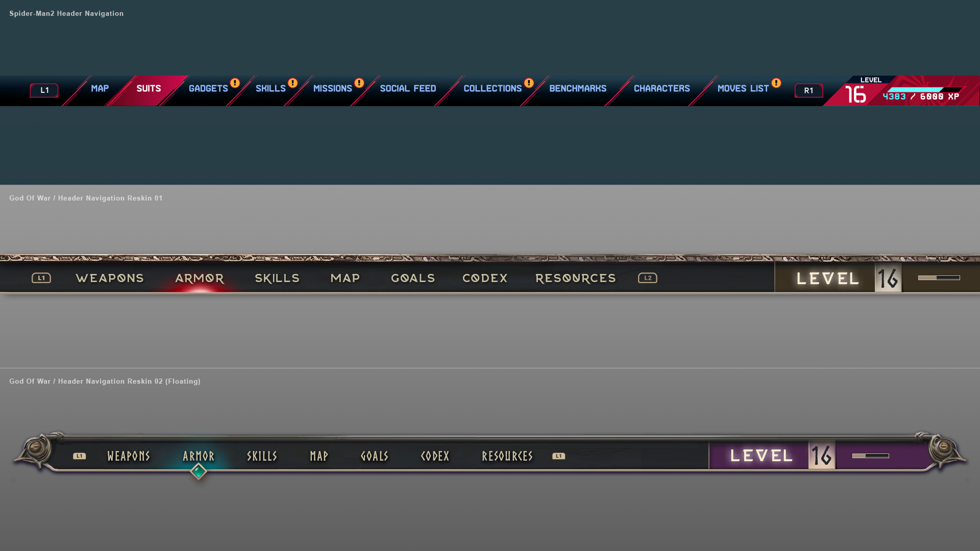The width and height of the screenshot is (980, 551).
Task: Click the R1 button icon in Spider-Man header
Action: pos(809,90)
